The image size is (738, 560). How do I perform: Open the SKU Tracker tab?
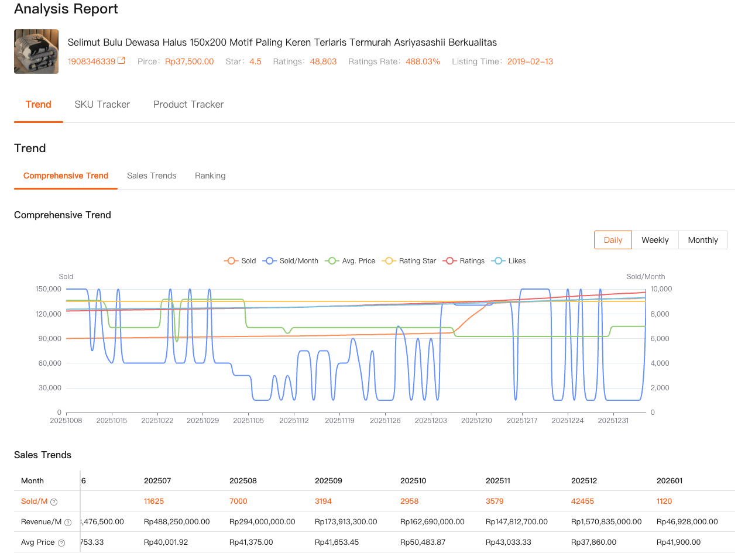point(102,105)
